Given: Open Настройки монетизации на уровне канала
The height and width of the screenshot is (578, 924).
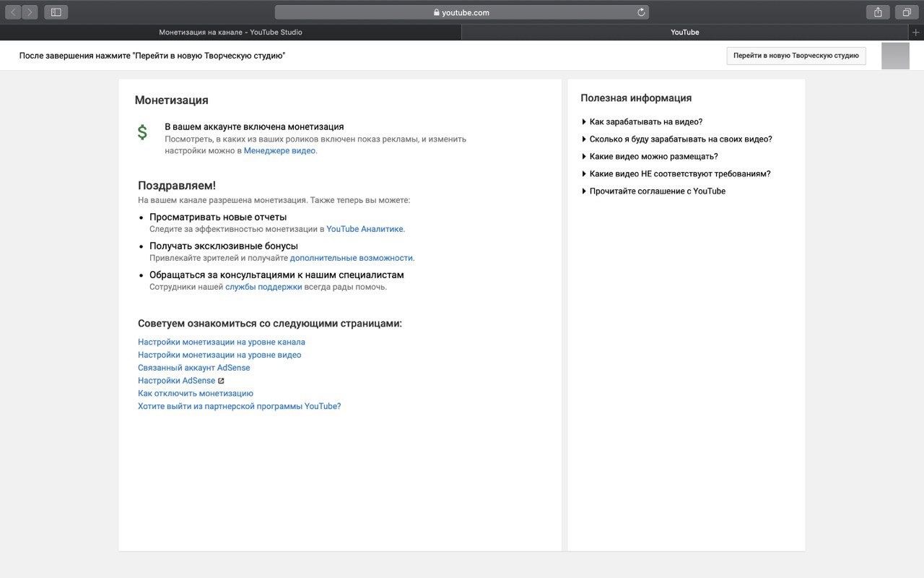Looking at the screenshot, I should [x=222, y=342].
